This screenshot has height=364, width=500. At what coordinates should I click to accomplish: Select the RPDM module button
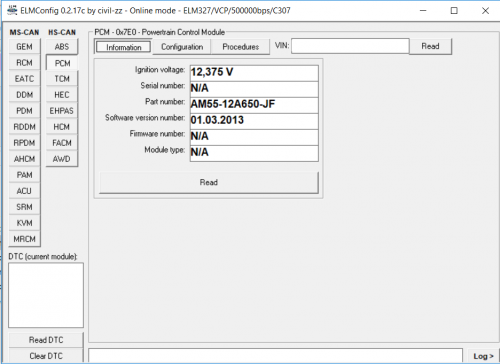pos(25,143)
